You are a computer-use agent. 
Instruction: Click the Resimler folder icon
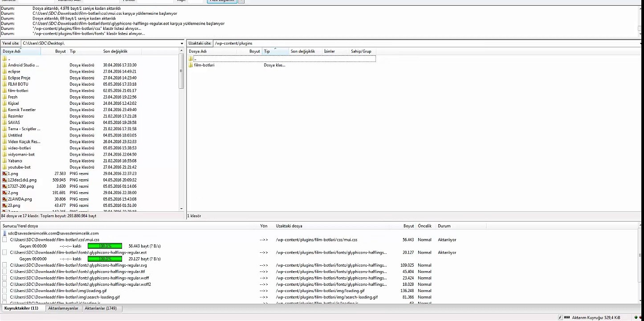coord(4,116)
